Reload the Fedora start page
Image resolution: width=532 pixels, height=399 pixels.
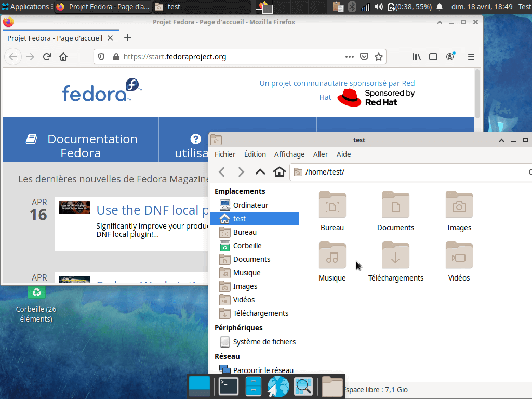click(x=47, y=57)
